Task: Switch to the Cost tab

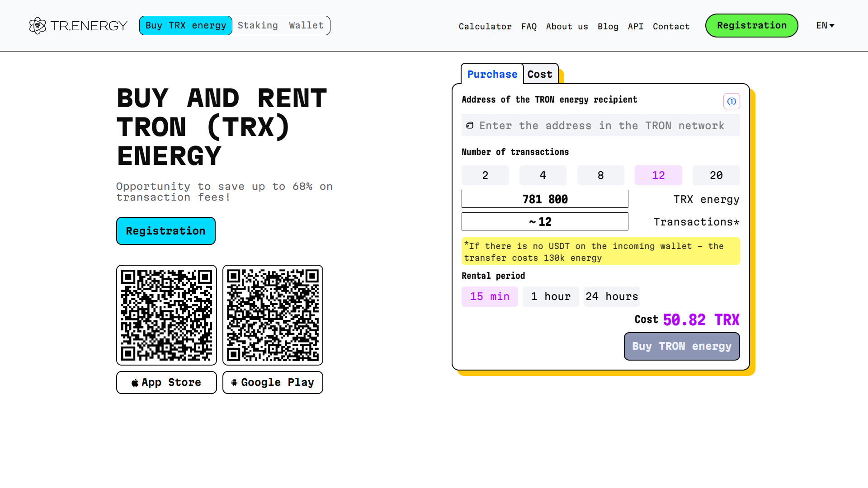Action: coord(540,74)
